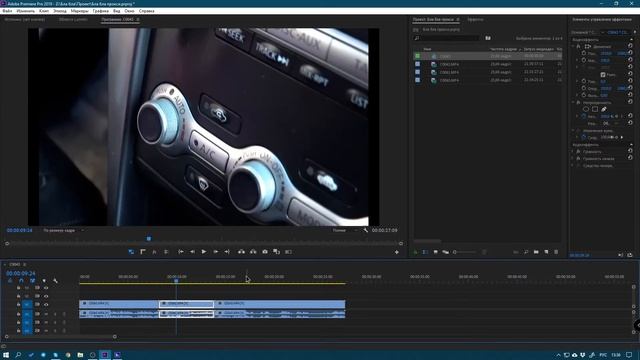Viewport: 640px width, 360px height.
Task: Lock the top video track
Action: tap(18, 288)
